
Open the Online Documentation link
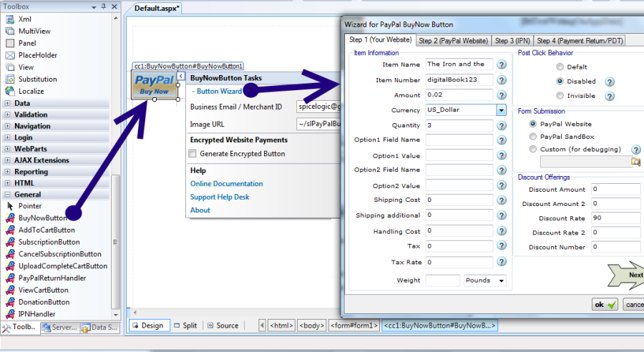[226, 184]
